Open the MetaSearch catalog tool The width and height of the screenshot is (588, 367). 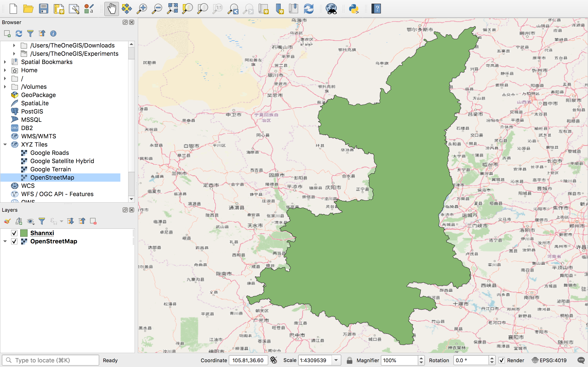tap(331, 8)
